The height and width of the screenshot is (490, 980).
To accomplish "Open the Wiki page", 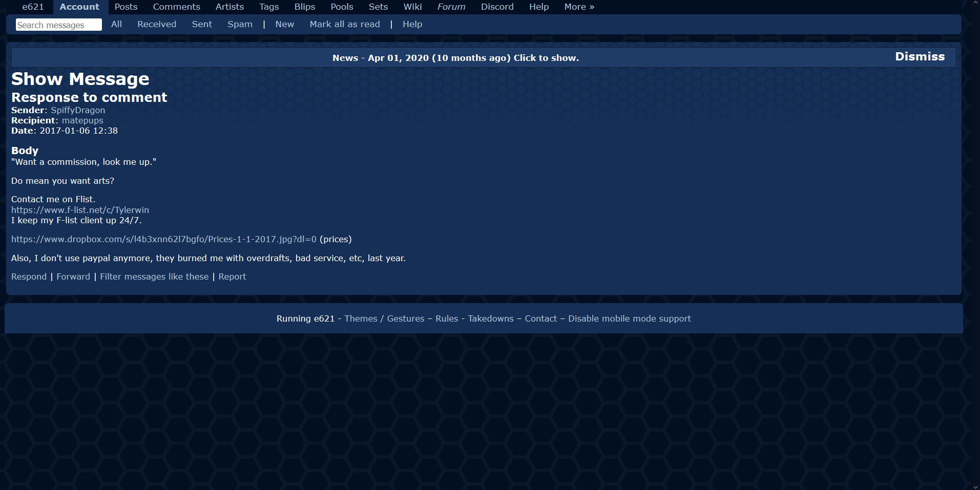I will pyautogui.click(x=412, y=7).
